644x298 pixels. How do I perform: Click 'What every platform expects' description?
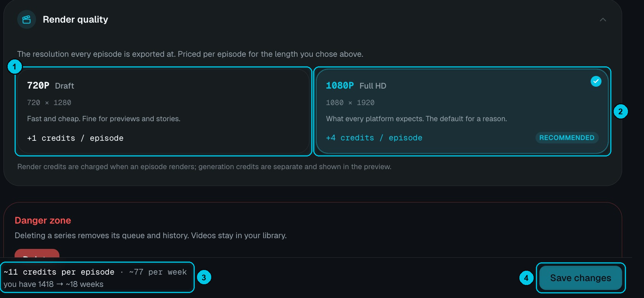pyautogui.click(x=416, y=119)
